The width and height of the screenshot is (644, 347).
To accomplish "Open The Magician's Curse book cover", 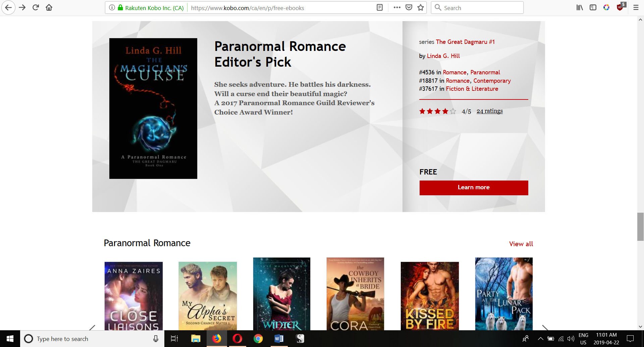I will pyautogui.click(x=153, y=108).
